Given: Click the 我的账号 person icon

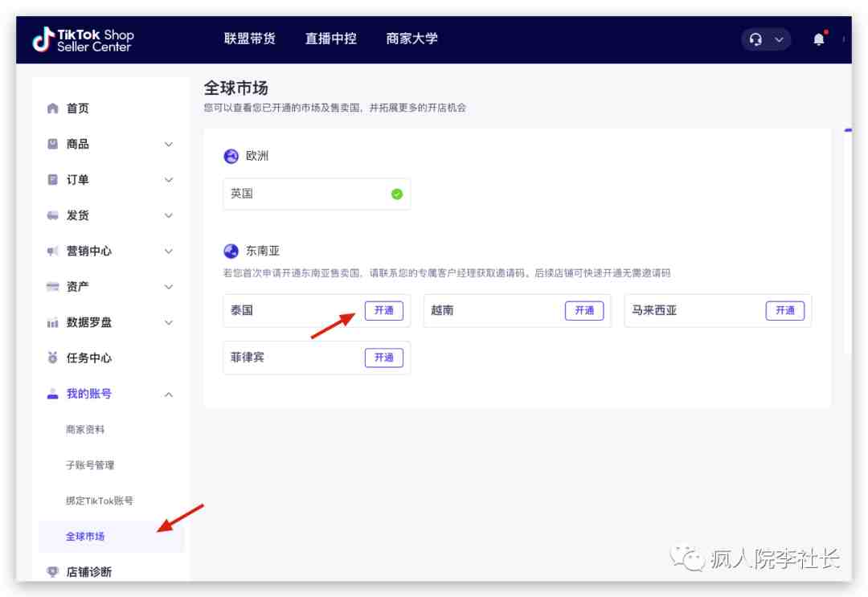Looking at the screenshot, I should [x=52, y=394].
